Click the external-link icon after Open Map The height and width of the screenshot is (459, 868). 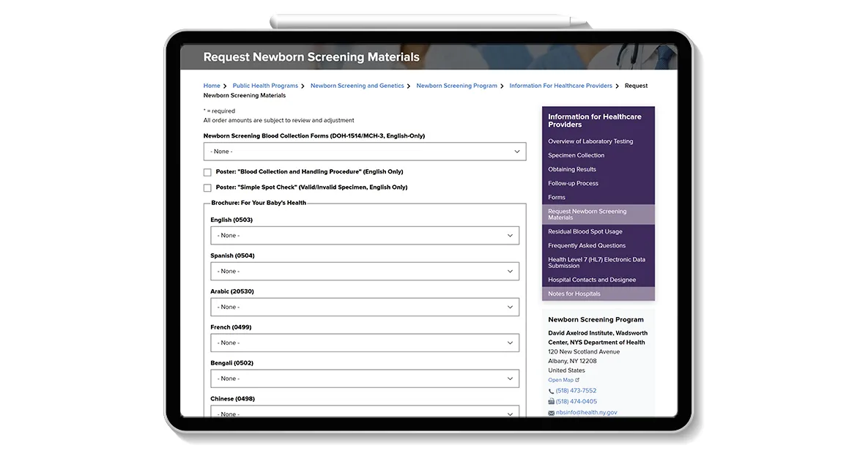(577, 380)
